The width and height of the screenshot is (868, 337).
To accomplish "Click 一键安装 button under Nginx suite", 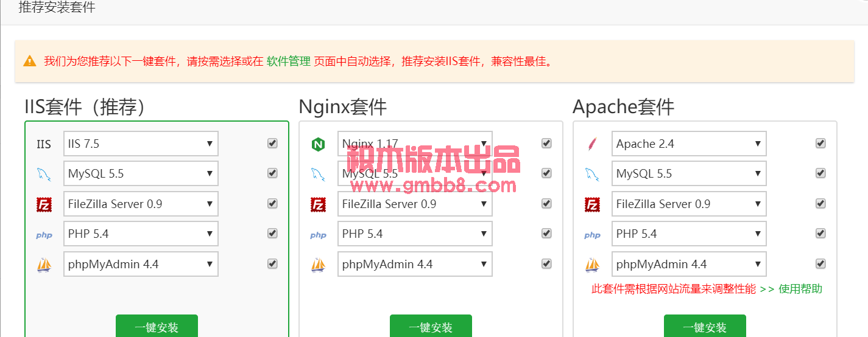I will pyautogui.click(x=431, y=327).
